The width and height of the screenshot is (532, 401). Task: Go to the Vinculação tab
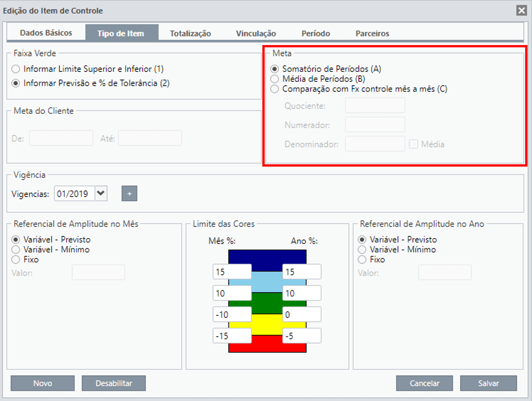pyautogui.click(x=256, y=33)
